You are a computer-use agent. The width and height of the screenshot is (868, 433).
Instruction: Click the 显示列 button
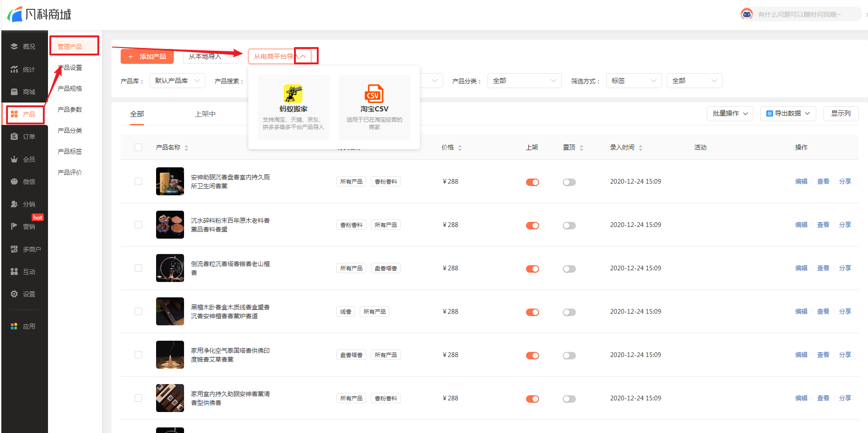841,113
